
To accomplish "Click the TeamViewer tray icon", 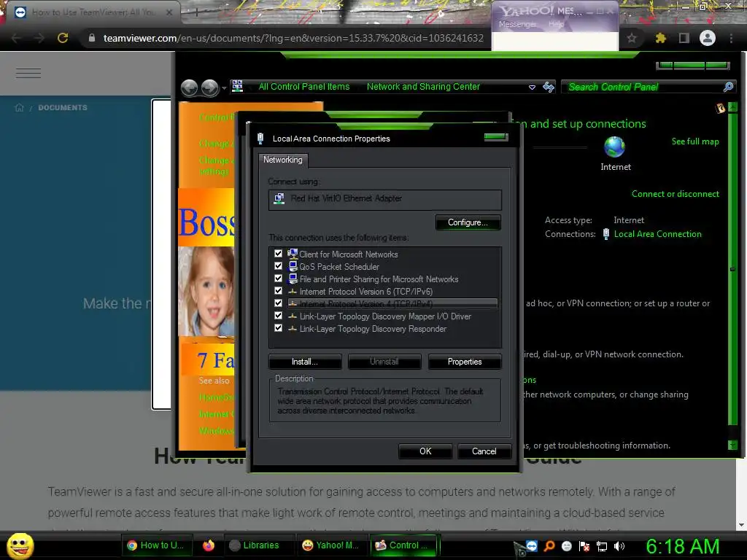I will pyautogui.click(x=532, y=545).
